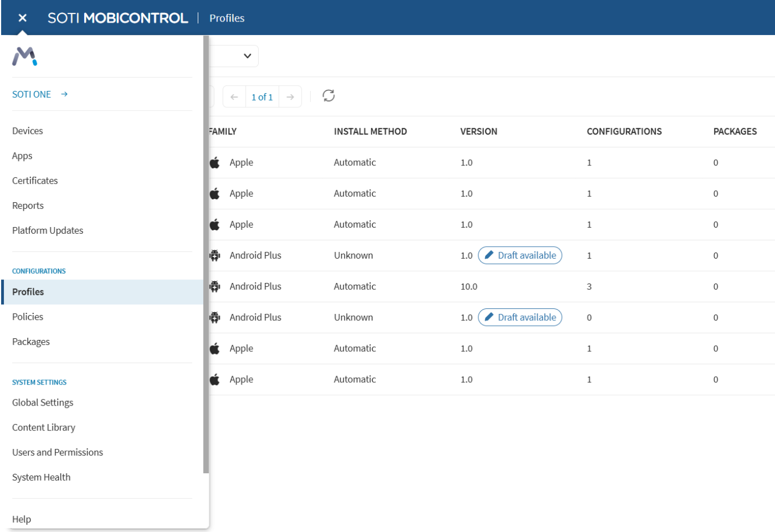775x532 pixels.
Task: Go to the next page with the right arrow
Action: (x=290, y=97)
